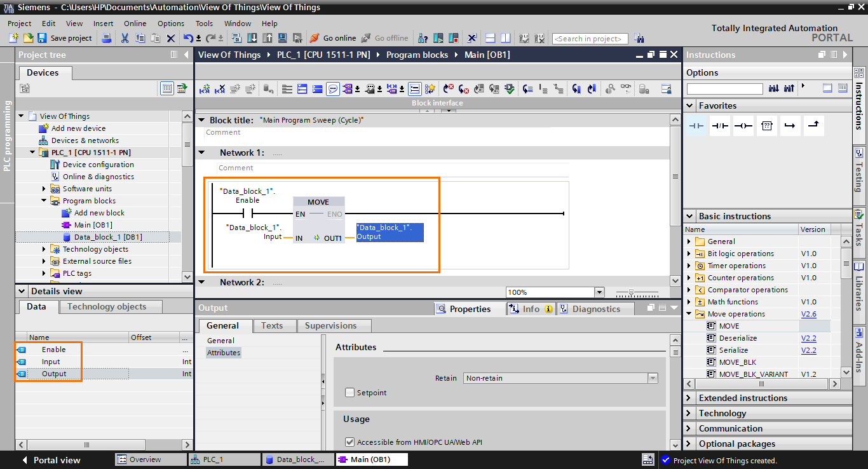Open the Options menu
This screenshot has height=469, width=868.
point(171,24)
